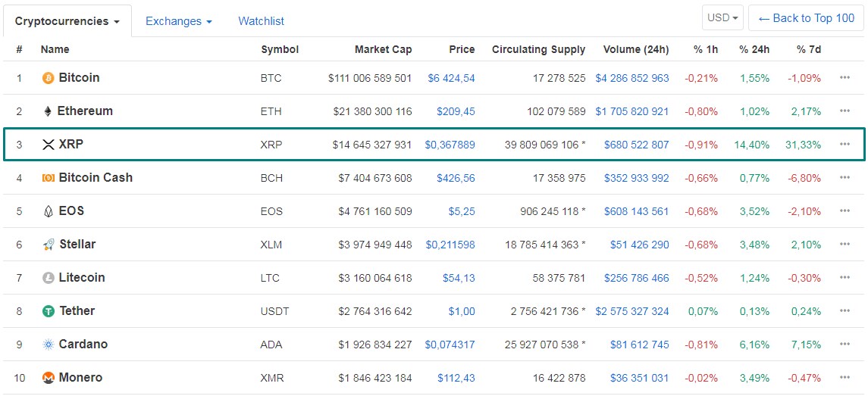Open the more options ellipsis for Cardano

pyautogui.click(x=844, y=344)
